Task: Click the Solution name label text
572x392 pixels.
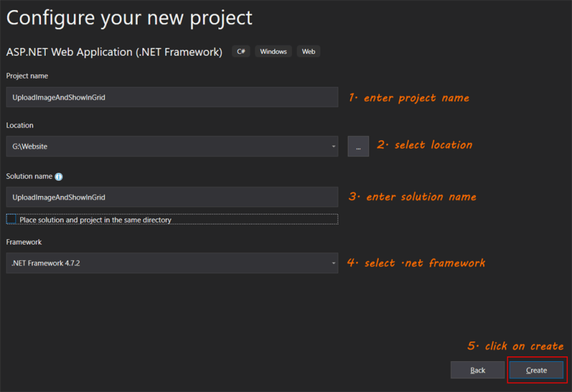Action: coord(29,176)
